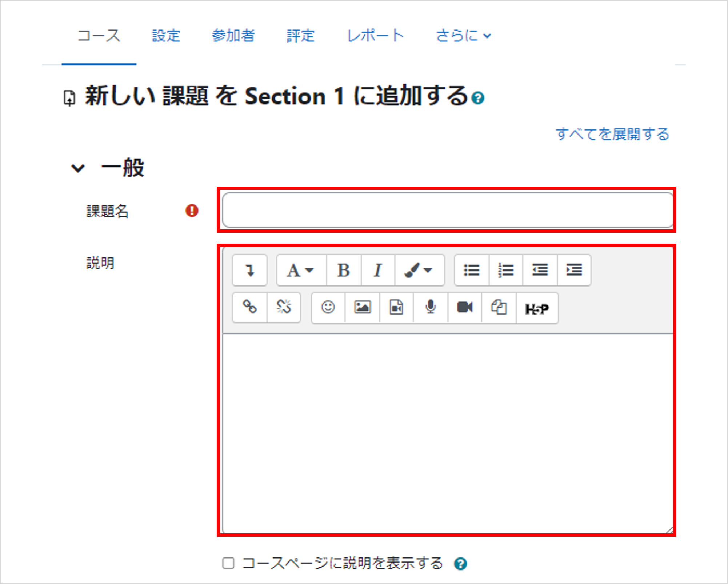728x584 pixels.
Task: Open the さらに dropdown menu
Action: pyautogui.click(x=464, y=36)
